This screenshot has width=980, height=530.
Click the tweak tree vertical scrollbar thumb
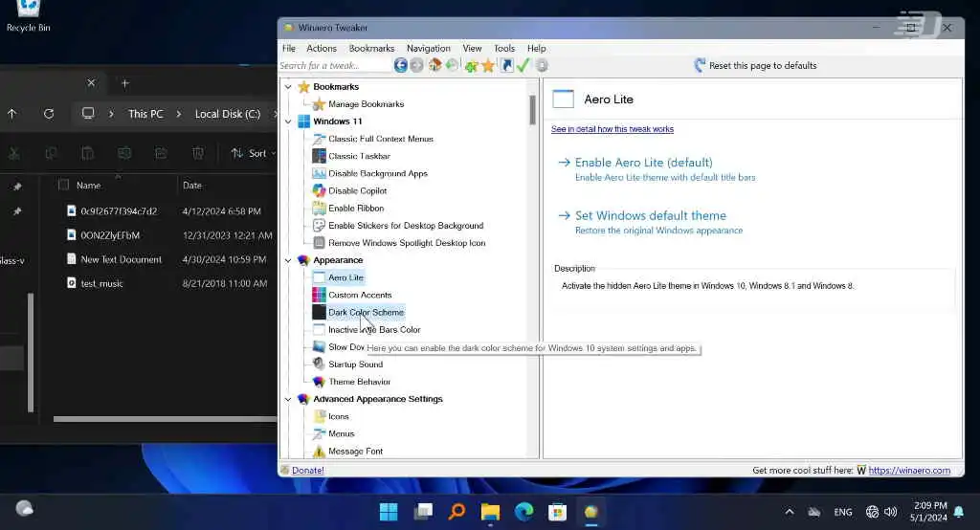[532, 110]
